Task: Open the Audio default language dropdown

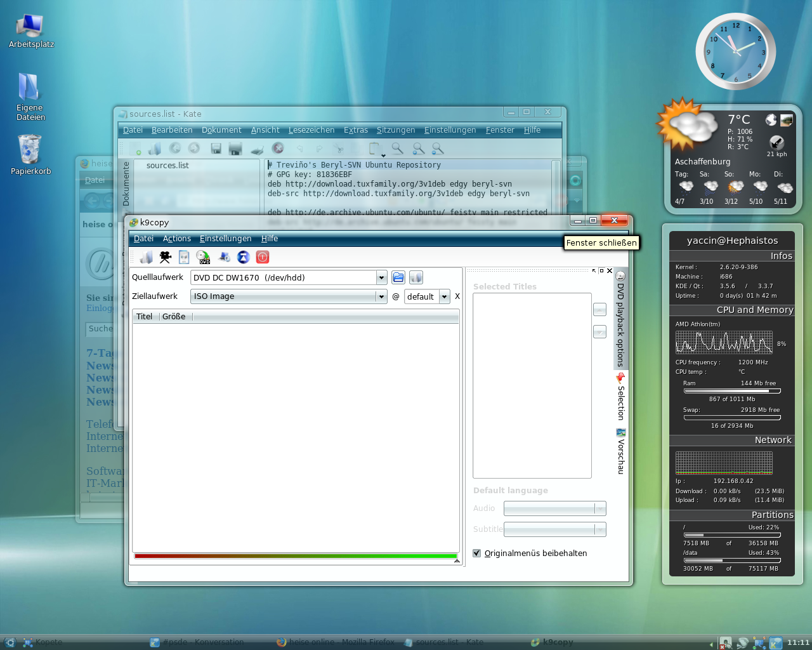Action: [599, 508]
